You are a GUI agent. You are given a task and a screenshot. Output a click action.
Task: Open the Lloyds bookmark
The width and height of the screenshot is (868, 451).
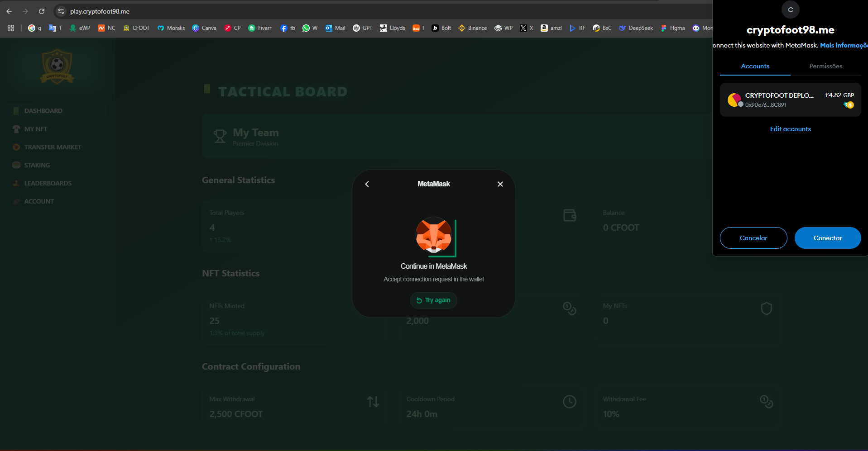(x=393, y=28)
